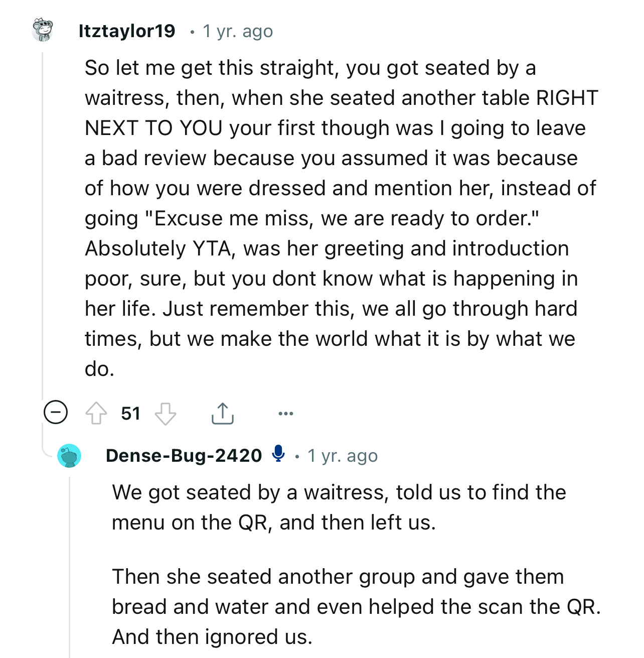Collapse the thread with the minus button
This screenshot has width=644, height=658.
(x=56, y=413)
